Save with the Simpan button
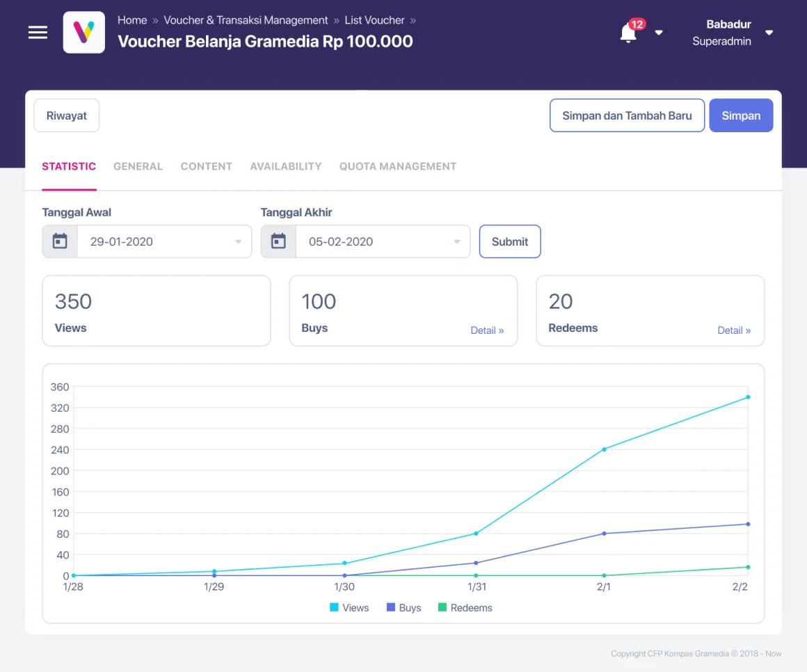807x672 pixels. [x=741, y=115]
